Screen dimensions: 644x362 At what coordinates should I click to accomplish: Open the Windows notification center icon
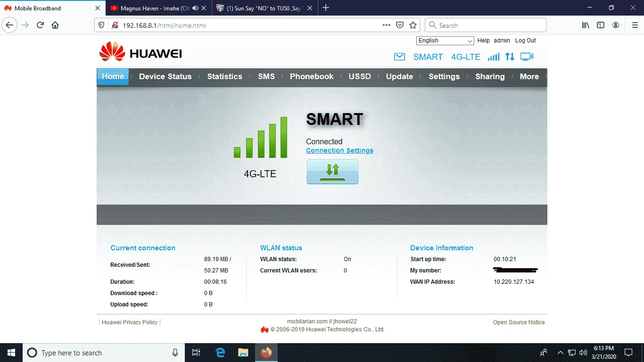tap(628, 353)
